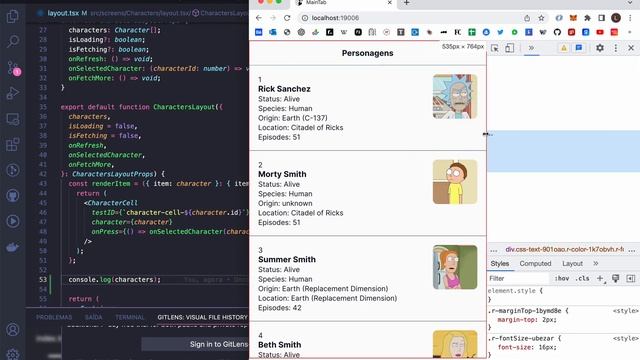The height and width of the screenshot is (360, 640).
Task: Expand the breadcrumb ellipsis left of div.css-text
Action: (x=493, y=249)
